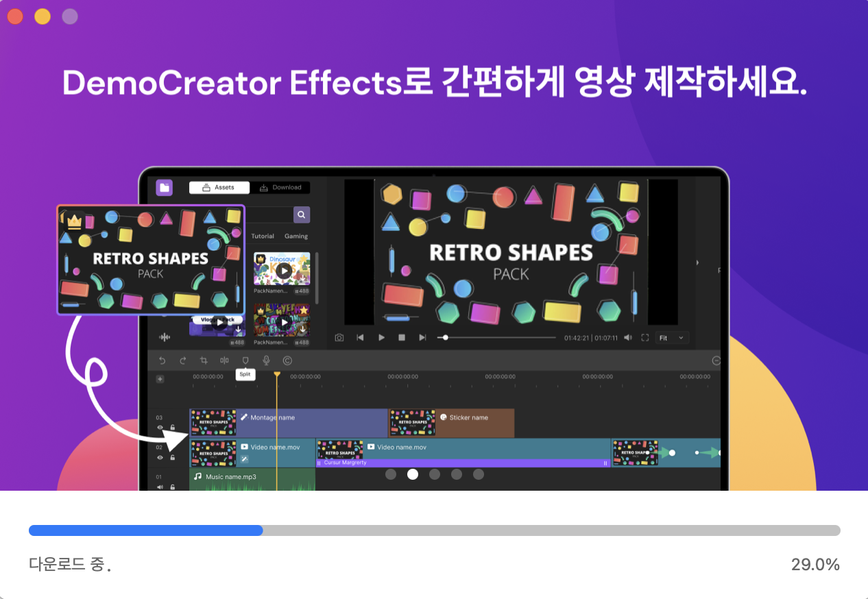Select the Sticker name clip
This screenshot has height=599, width=868.
coord(452,423)
